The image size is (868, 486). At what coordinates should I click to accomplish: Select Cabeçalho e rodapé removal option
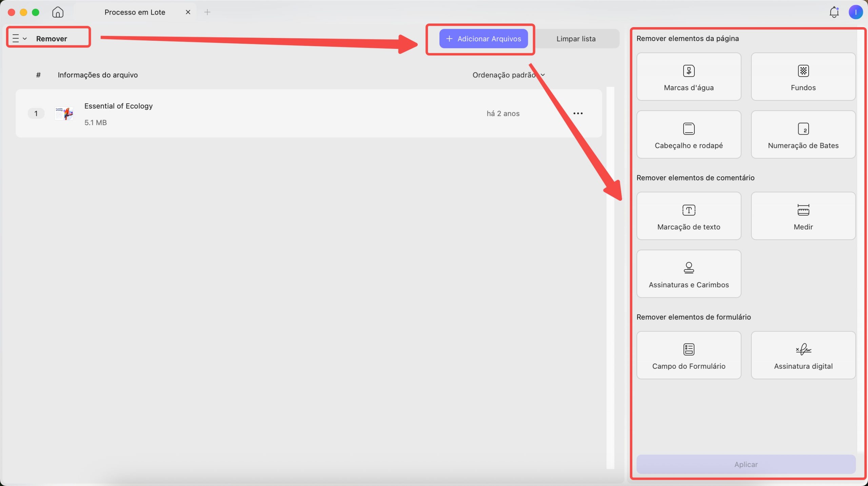(x=689, y=134)
